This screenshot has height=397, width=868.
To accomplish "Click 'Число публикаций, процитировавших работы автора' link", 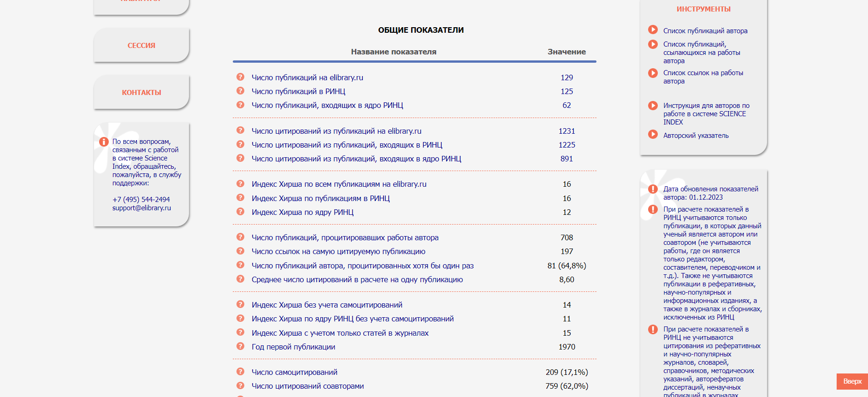I will [x=345, y=237].
